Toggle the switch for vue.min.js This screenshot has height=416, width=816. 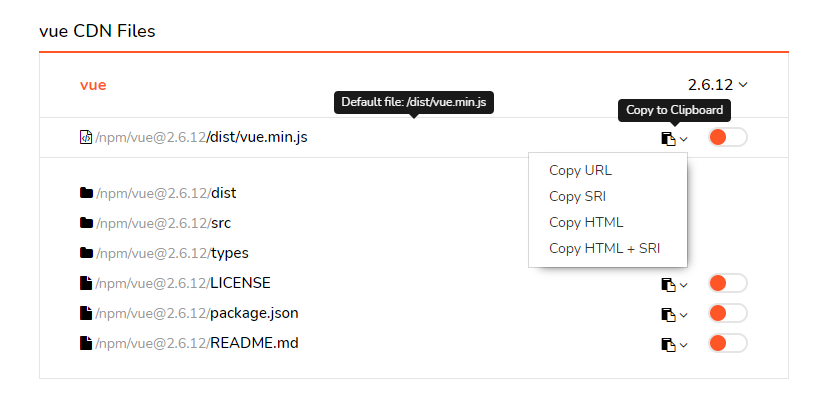(728, 137)
